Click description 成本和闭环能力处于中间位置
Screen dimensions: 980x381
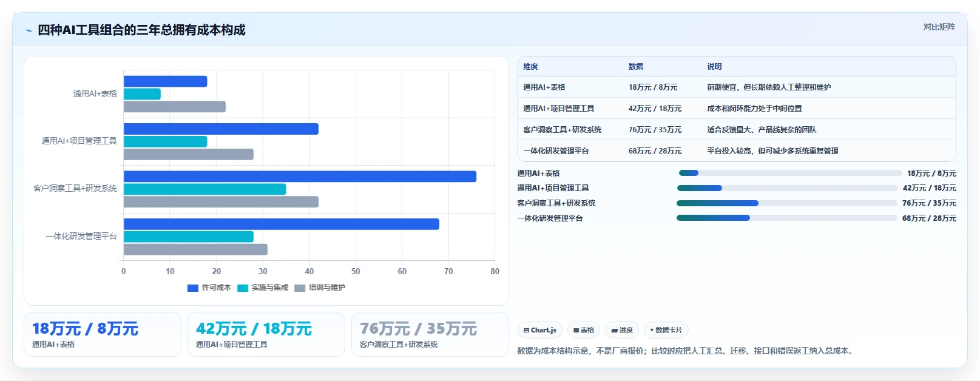click(754, 109)
